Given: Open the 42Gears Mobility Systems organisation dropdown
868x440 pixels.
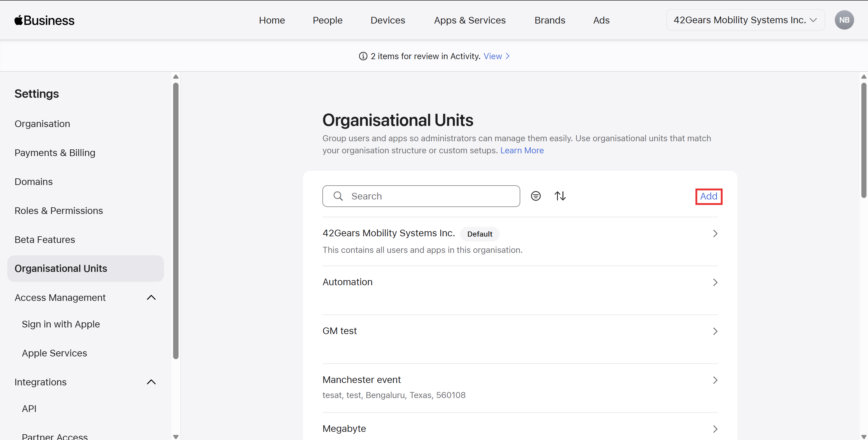Looking at the screenshot, I should point(745,20).
